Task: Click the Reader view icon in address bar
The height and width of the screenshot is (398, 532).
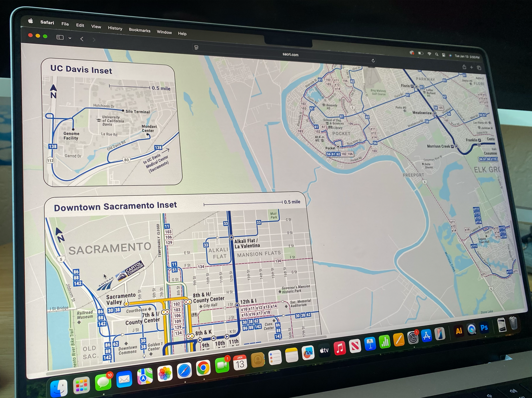Action: (x=196, y=48)
